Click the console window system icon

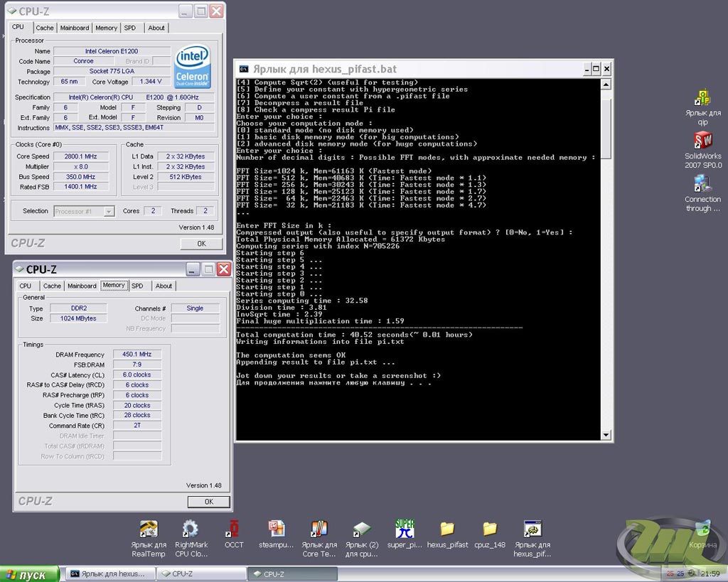(x=244, y=69)
